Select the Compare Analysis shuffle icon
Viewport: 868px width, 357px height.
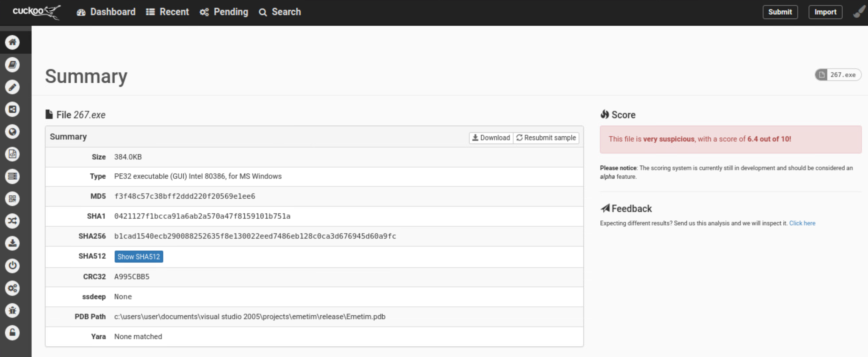pos(13,221)
